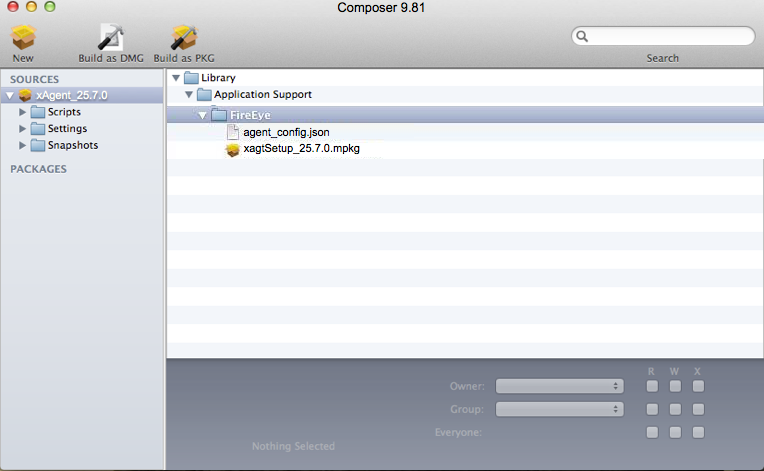This screenshot has width=764, height=471.
Task: Click the agent_config.json document icon
Action: (233, 132)
